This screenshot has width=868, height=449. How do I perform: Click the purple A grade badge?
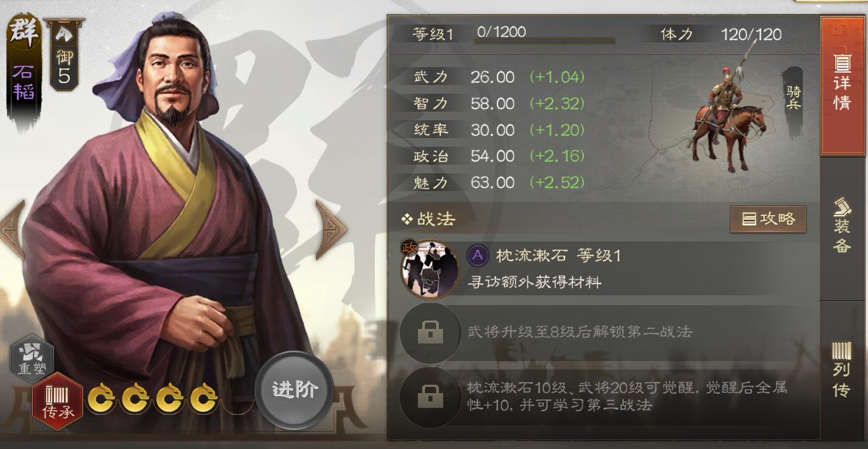[477, 256]
